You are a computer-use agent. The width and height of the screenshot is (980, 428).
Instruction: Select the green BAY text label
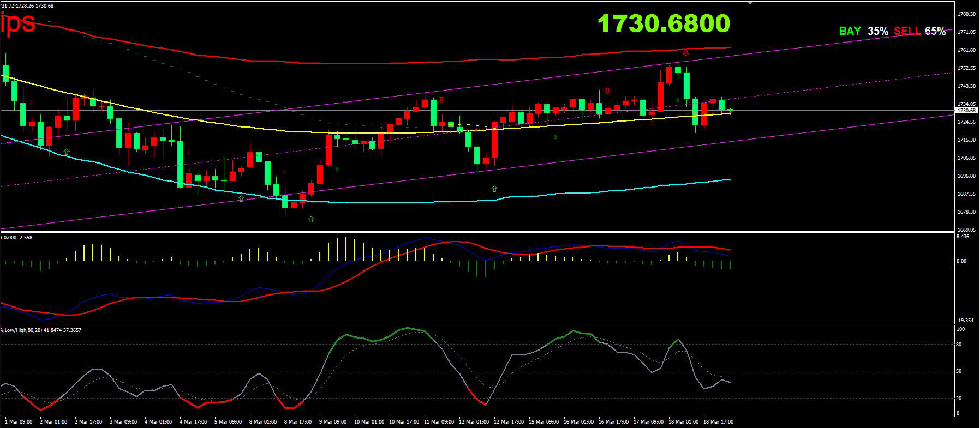[x=850, y=31]
